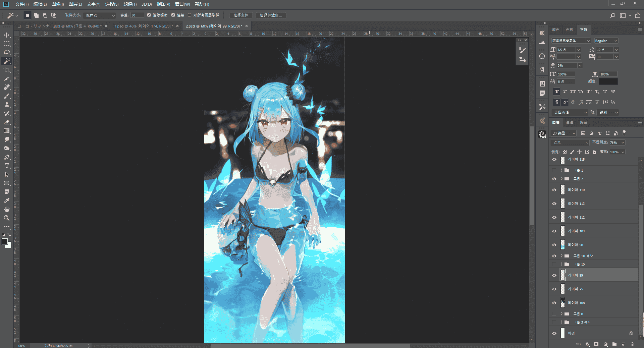This screenshot has height=348, width=644.
Task: Create a new group folder icon
Action: (x=614, y=344)
